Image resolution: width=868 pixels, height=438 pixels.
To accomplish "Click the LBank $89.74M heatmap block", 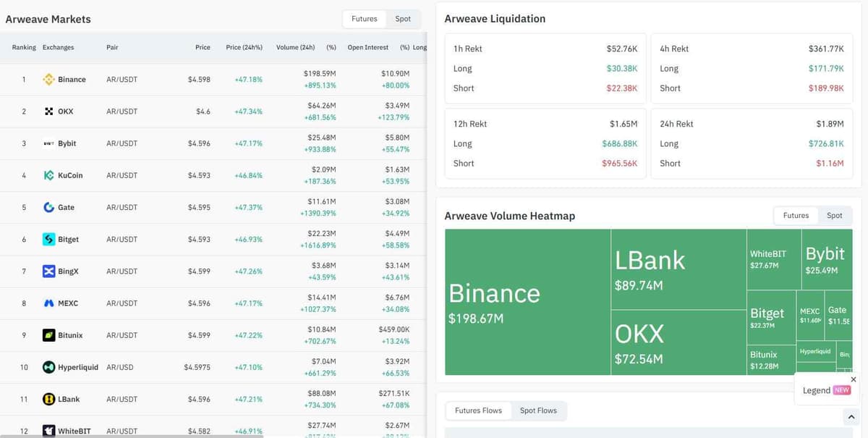I will [678, 270].
